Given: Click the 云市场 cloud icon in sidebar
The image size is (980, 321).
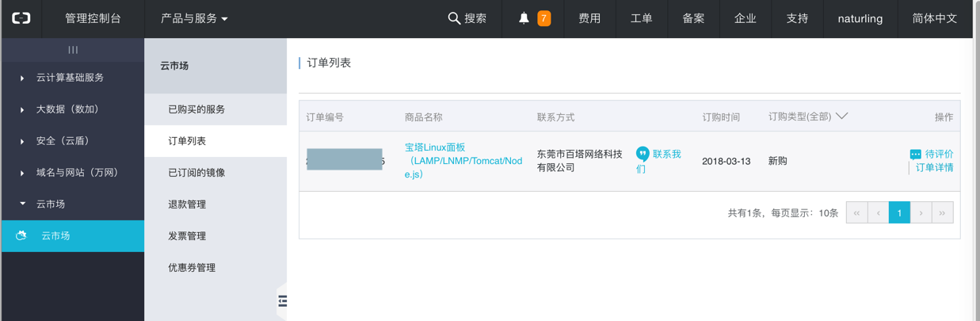Looking at the screenshot, I should click(x=21, y=235).
